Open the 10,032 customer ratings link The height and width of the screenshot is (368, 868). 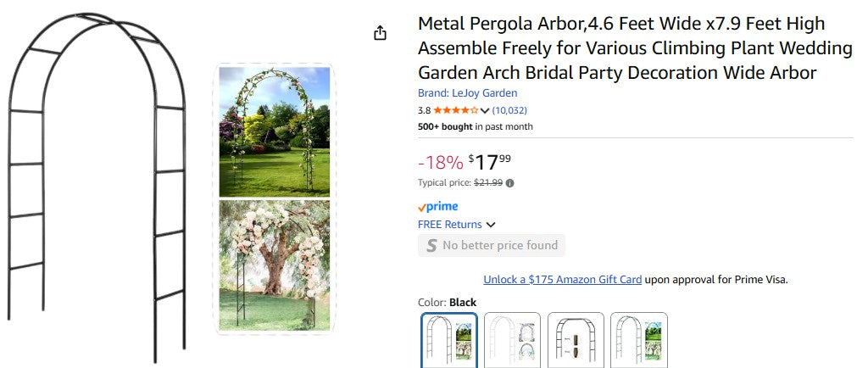[509, 110]
